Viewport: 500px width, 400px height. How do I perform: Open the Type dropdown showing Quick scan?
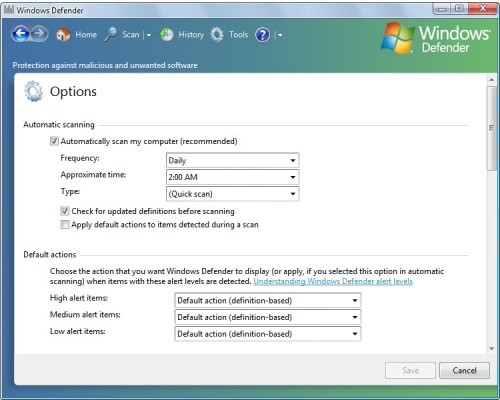(x=232, y=194)
